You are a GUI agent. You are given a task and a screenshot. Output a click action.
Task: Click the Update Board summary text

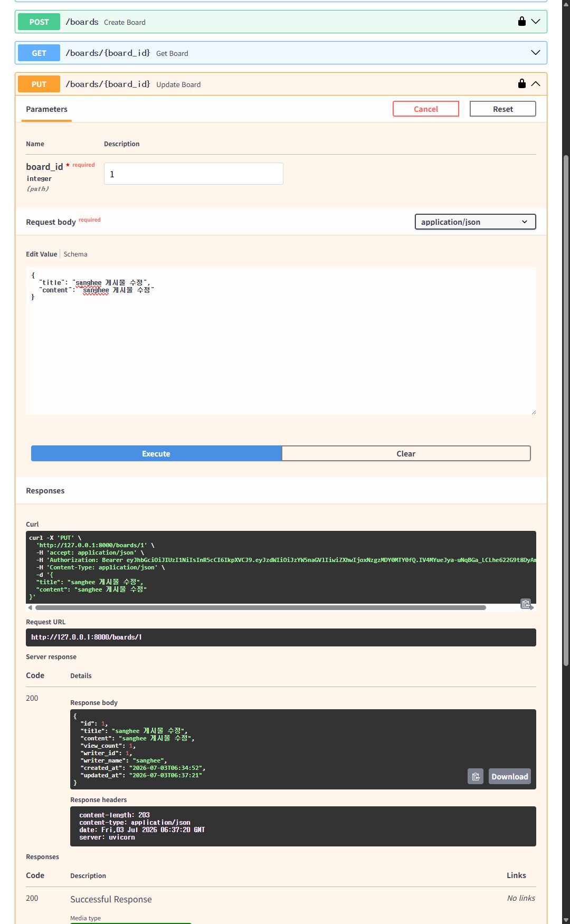178,84
